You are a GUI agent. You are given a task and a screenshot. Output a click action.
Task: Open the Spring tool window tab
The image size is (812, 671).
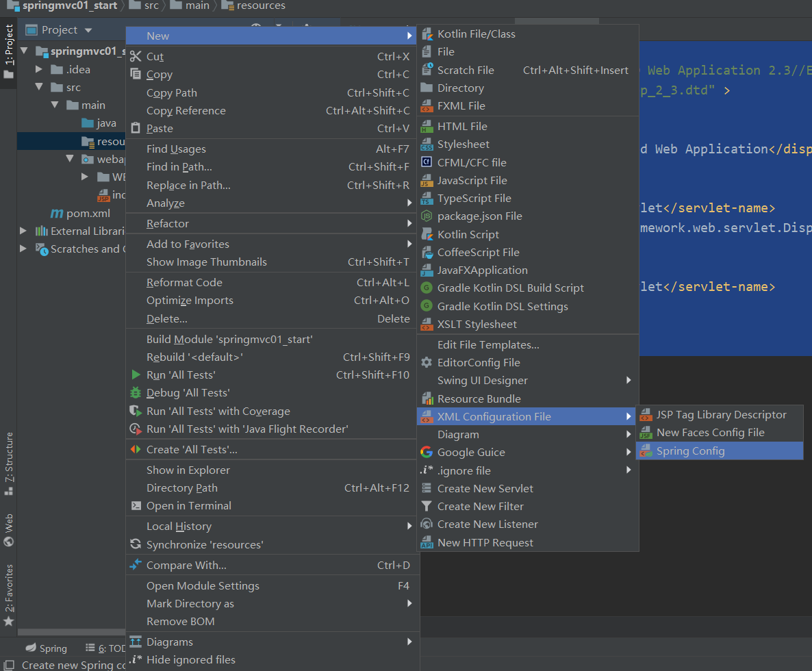point(47,648)
